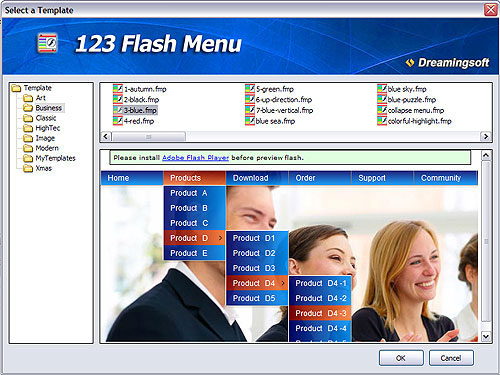The height and width of the screenshot is (375, 500).
Task: Expand Product D4 submenu arrow
Action: (283, 283)
